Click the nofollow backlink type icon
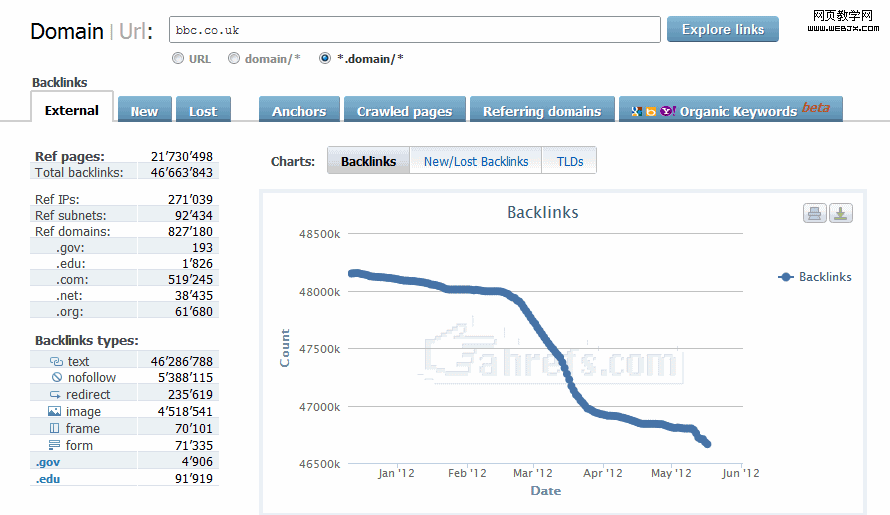 point(56,378)
